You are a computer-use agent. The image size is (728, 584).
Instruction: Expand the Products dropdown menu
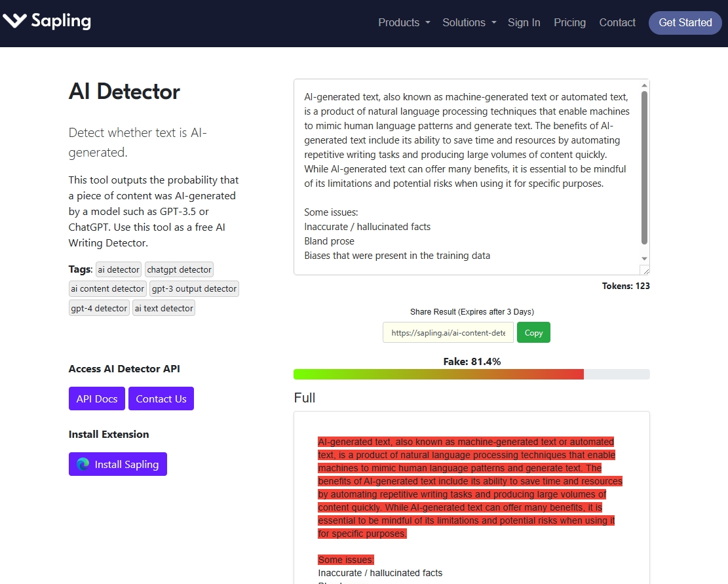pyautogui.click(x=404, y=22)
